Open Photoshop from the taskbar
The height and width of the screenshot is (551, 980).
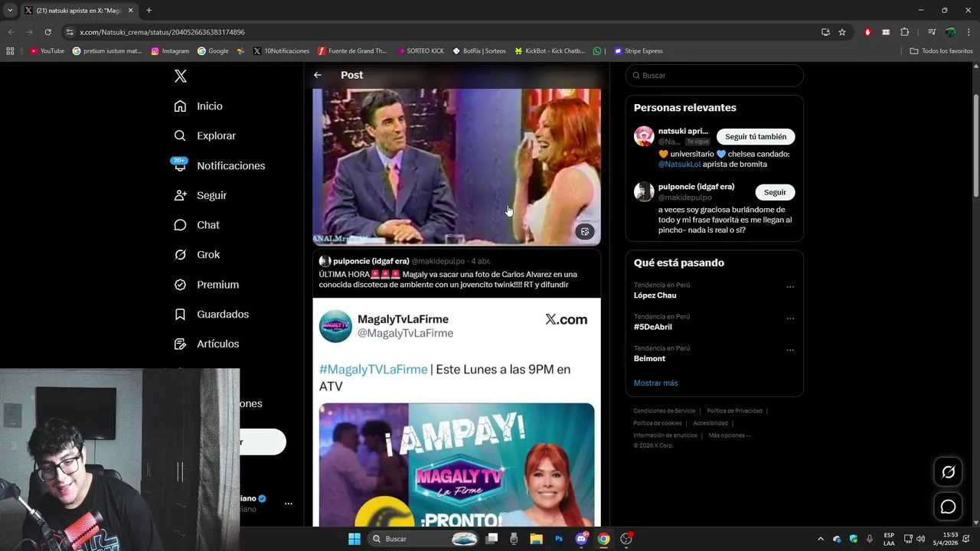tap(559, 539)
